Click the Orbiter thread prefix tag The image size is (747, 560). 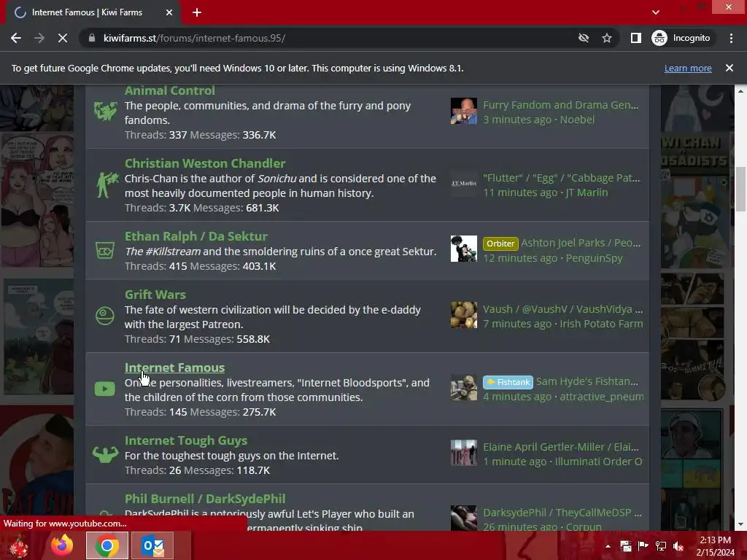(500, 244)
